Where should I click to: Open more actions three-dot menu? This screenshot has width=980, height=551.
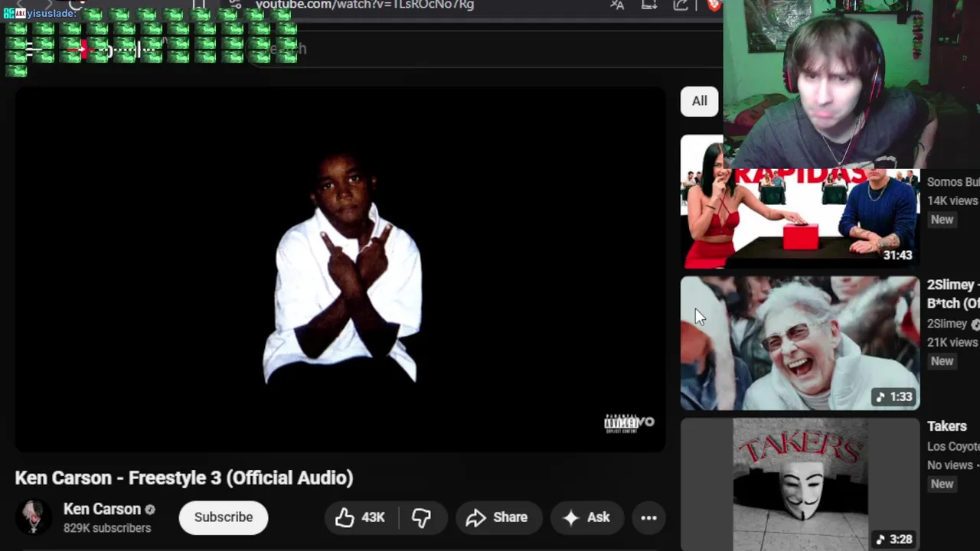(x=648, y=517)
